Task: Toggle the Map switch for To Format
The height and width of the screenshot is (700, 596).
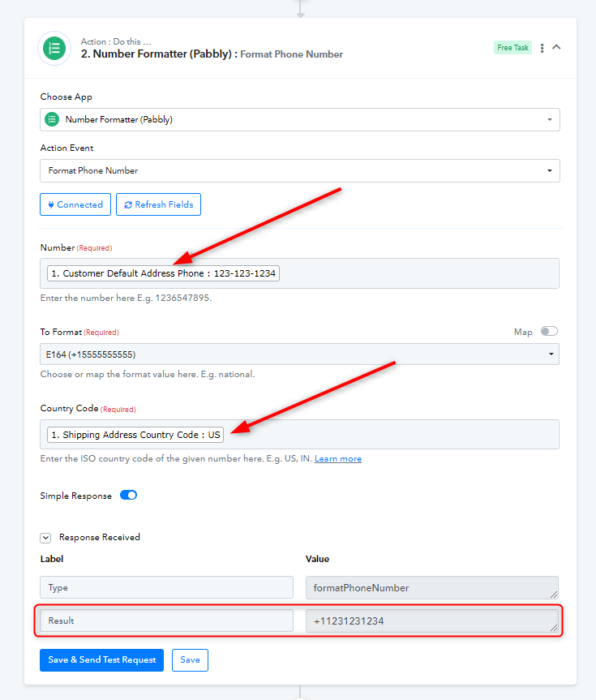Action: click(549, 331)
